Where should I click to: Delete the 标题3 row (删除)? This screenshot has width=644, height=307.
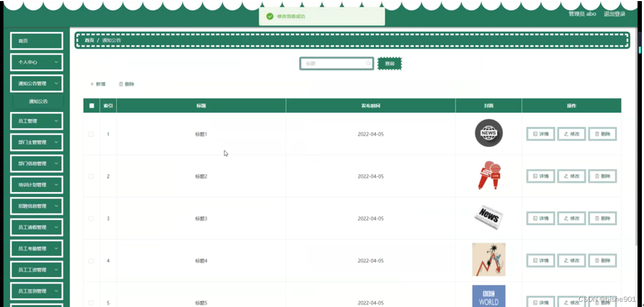click(x=602, y=218)
